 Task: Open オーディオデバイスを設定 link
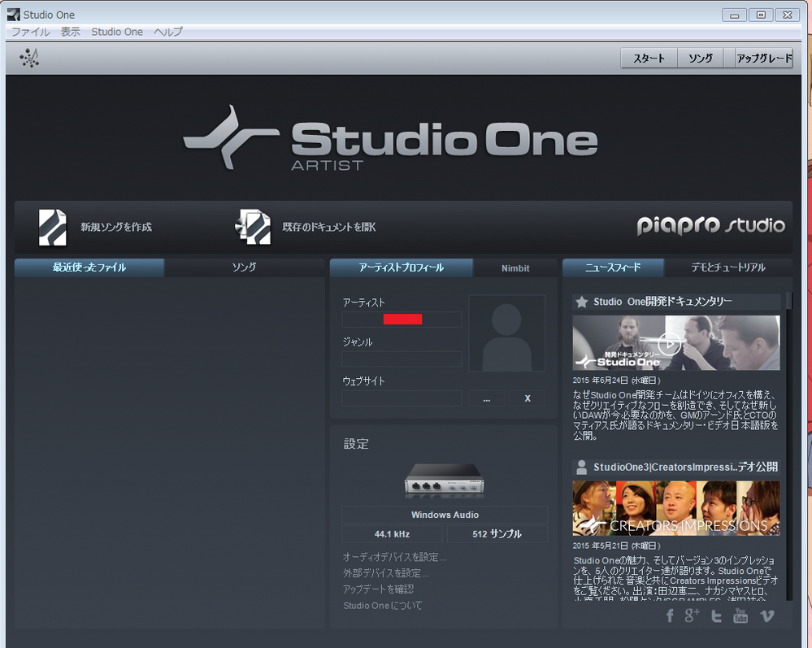tap(394, 557)
